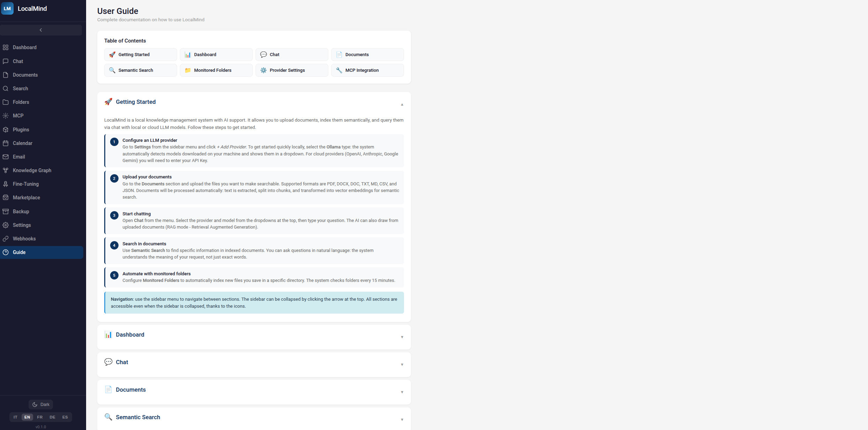Jump to Dashboard from Table of Contents

[x=216, y=55]
